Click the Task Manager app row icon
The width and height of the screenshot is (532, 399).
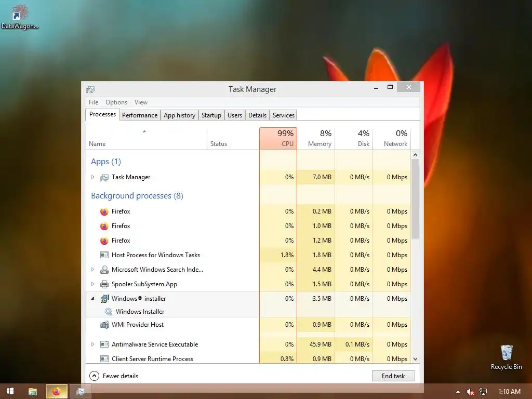click(x=104, y=178)
